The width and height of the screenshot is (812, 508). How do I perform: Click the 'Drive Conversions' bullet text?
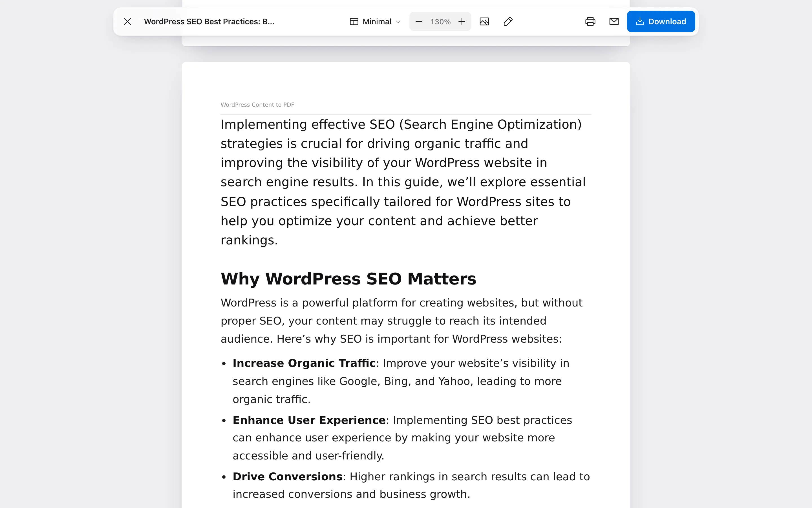(x=288, y=476)
